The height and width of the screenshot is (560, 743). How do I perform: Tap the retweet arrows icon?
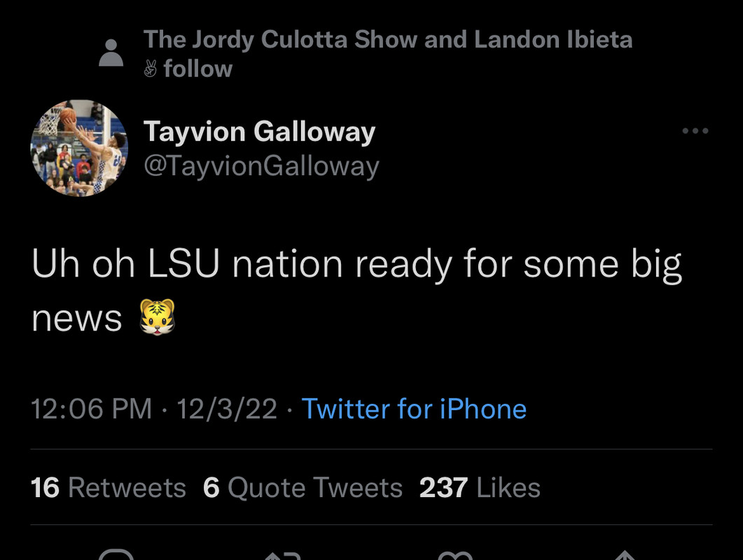(x=283, y=555)
